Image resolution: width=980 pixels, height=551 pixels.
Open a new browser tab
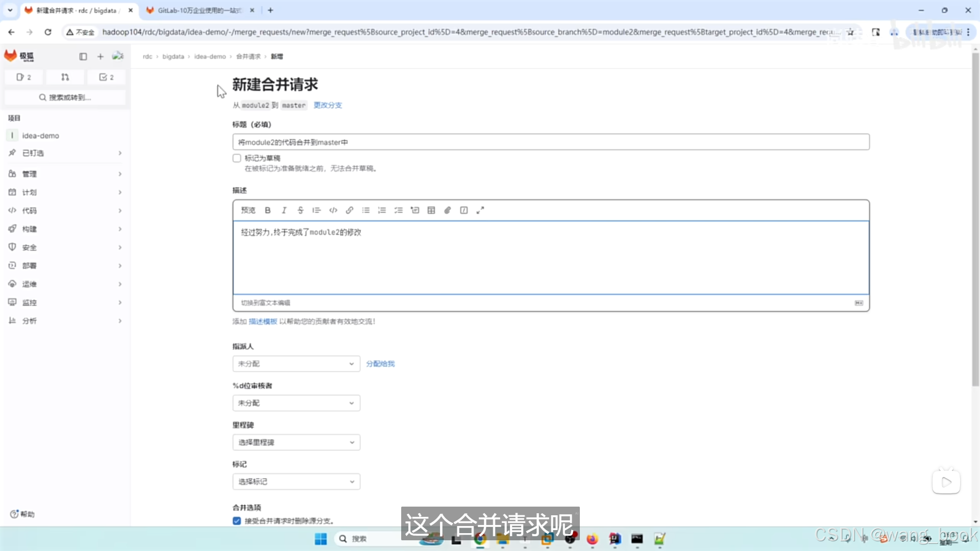click(x=271, y=10)
